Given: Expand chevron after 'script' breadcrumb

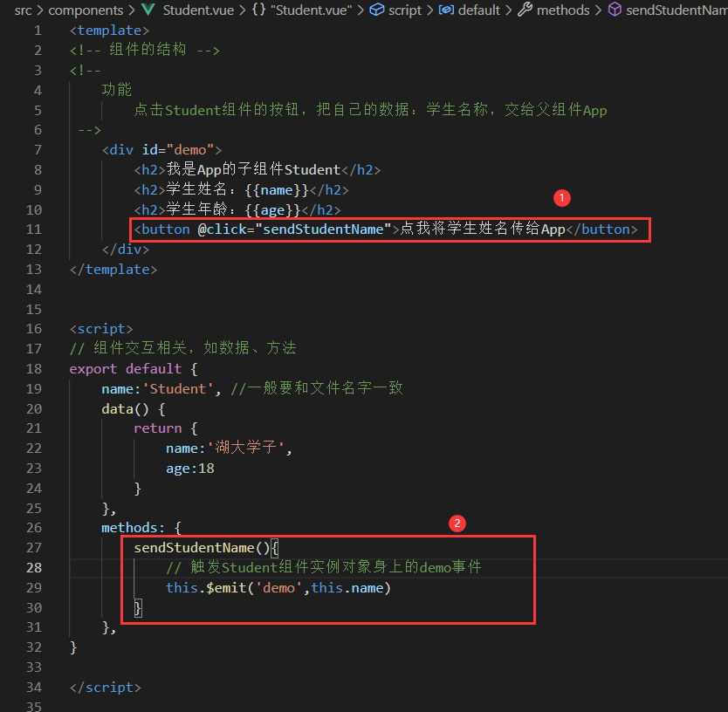Looking at the screenshot, I should tap(430, 10).
